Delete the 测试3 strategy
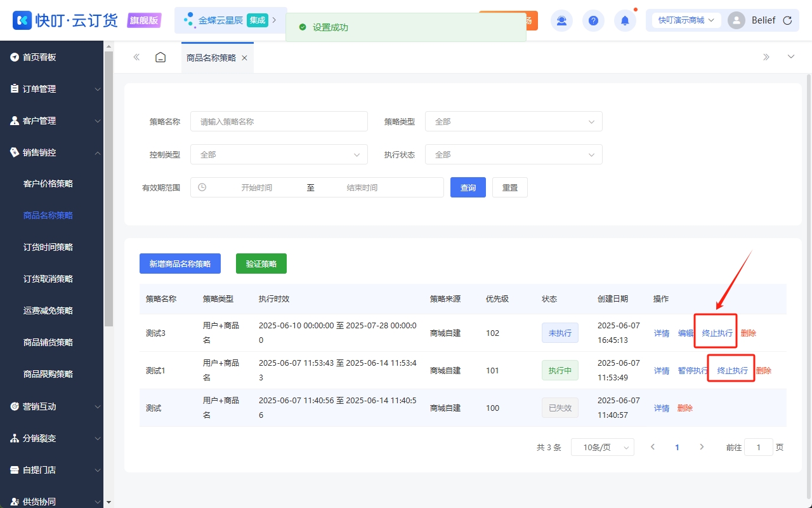812x508 pixels. click(x=749, y=333)
